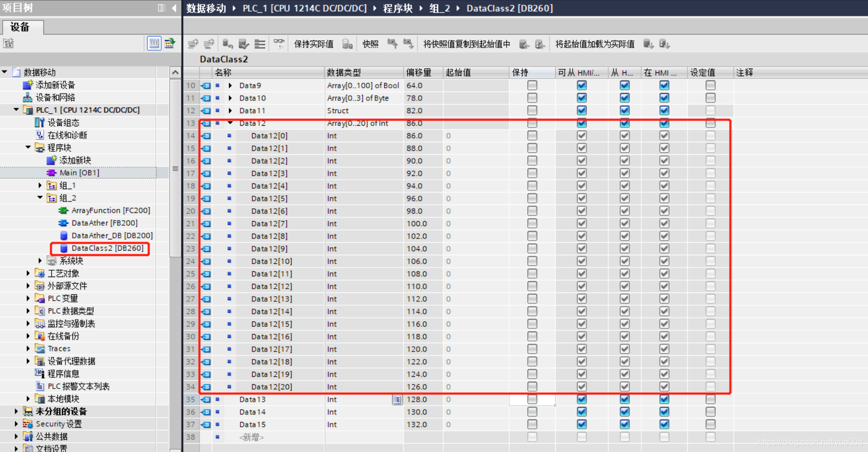The image size is (868, 452).
Task: Collapse project tree with left arrow icon
Action: click(174, 8)
